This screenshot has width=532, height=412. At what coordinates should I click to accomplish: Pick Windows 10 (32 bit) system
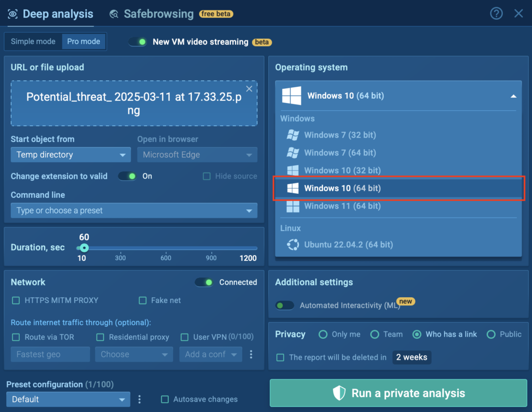(342, 170)
